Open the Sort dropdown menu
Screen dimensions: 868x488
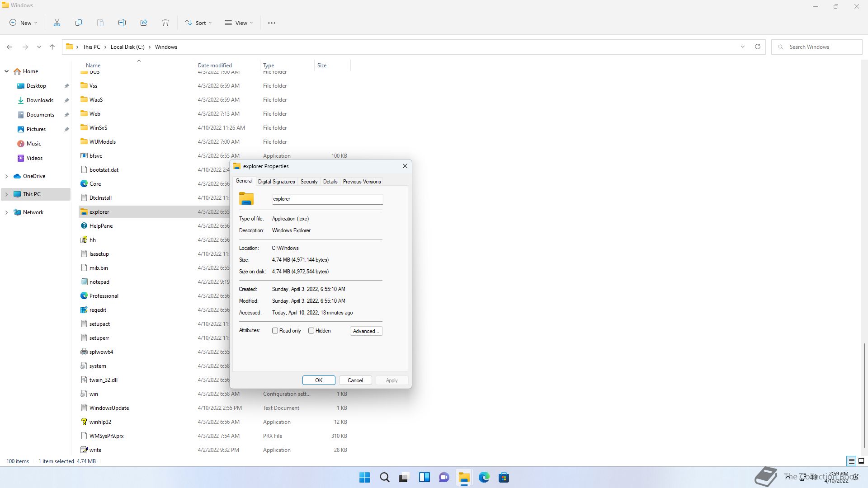(198, 23)
